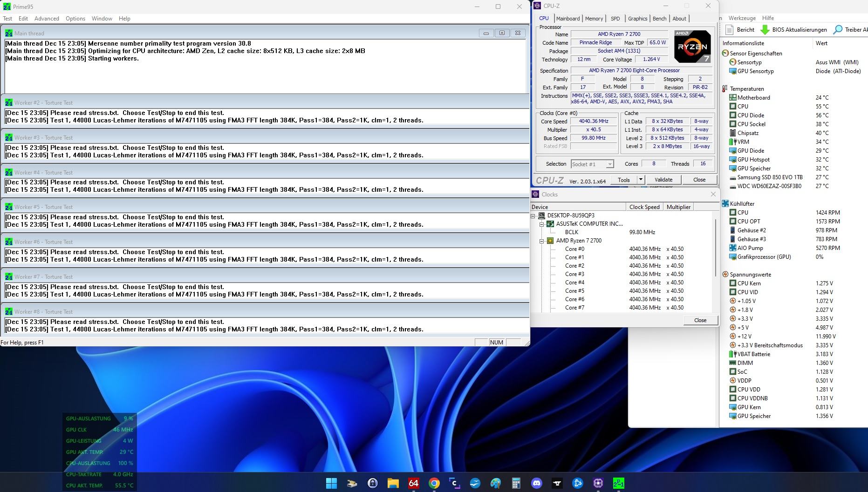This screenshot has width=868, height=492.
Task: Open the Tools dropdown arrow in CPU-Z
Action: point(641,180)
